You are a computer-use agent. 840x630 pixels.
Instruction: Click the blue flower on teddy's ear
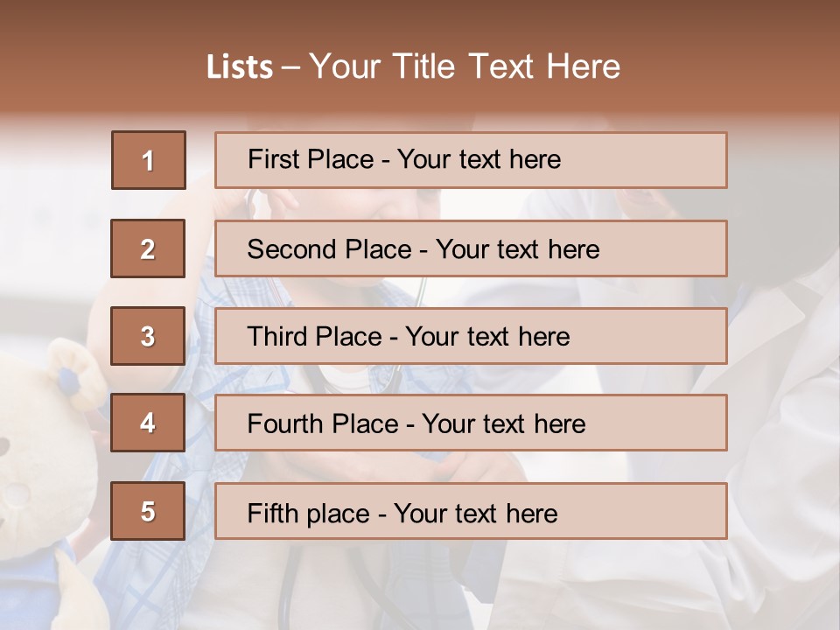click(x=68, y=381)
